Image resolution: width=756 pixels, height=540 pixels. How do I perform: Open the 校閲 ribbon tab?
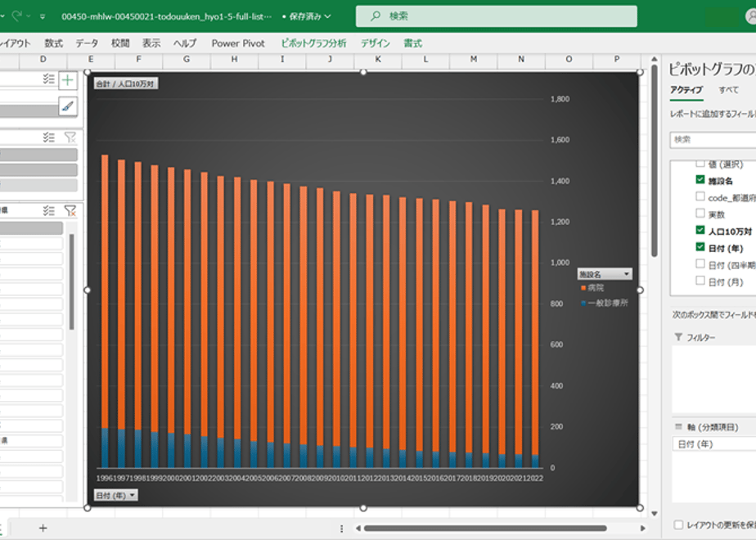(120, 43)
